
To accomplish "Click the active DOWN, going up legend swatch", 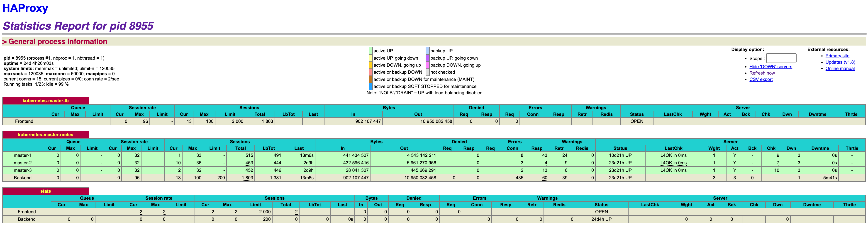I will [x=371, y=65].
